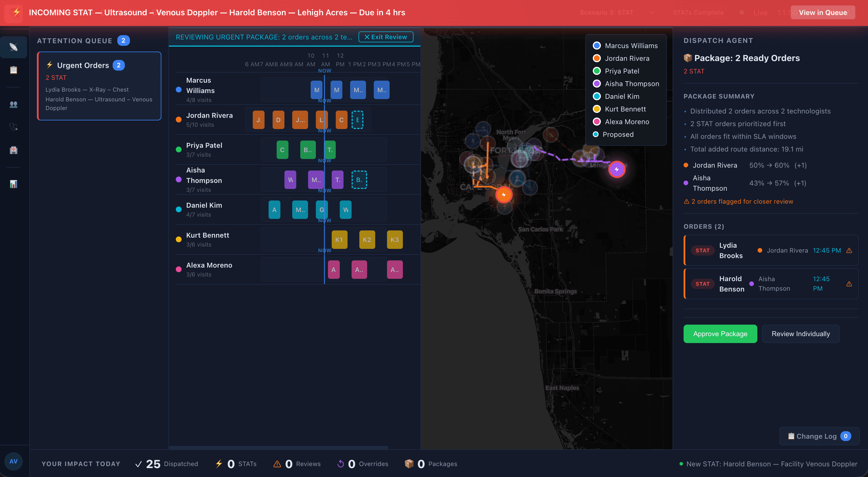The image size is (868, 477).
Task: Select the stethoscope icon in sidebar
Action: 14,127
